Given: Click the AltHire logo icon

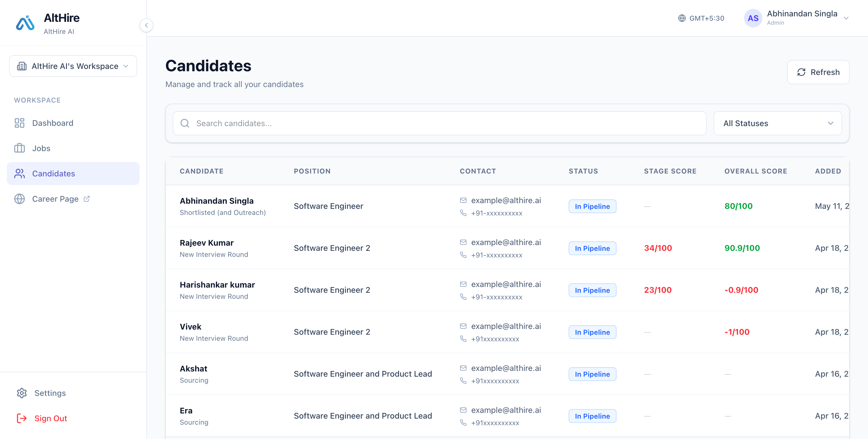Looking at the screenshot, I should coord(25,23).
